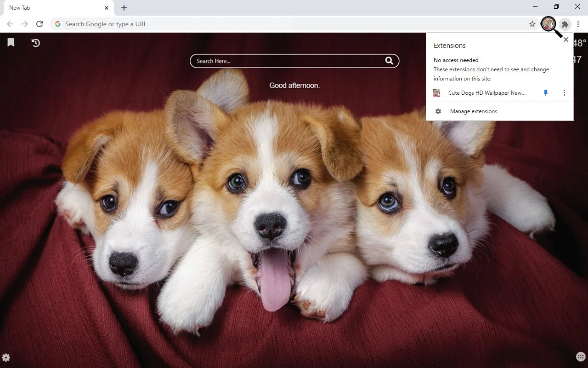
Task: Click the Cute Dogs extension thumbnail icon
Action: coord(436,92)
